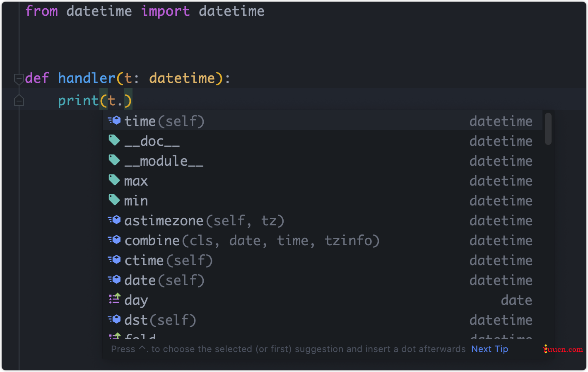Image resolution: width=588 pixels, height=372 pixels.
Task: Select ctime(self) completion suggestion
Action: (322, 260)
